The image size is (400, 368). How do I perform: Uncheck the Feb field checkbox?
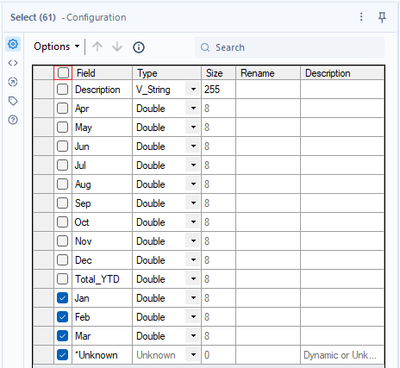pyautogui.click(x=62, y=317)
